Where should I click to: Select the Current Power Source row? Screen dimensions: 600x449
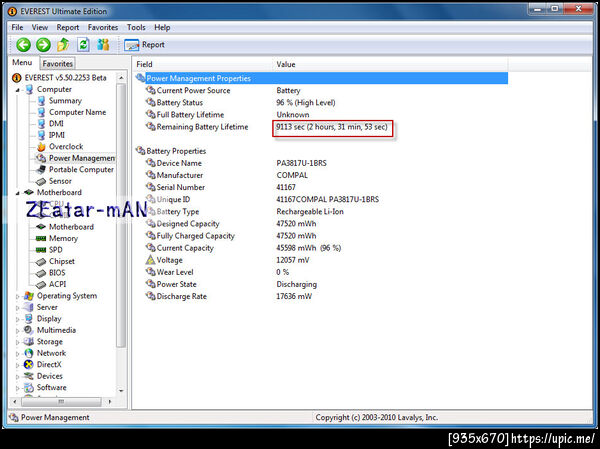pyautogui.click(x=321, y=90)
